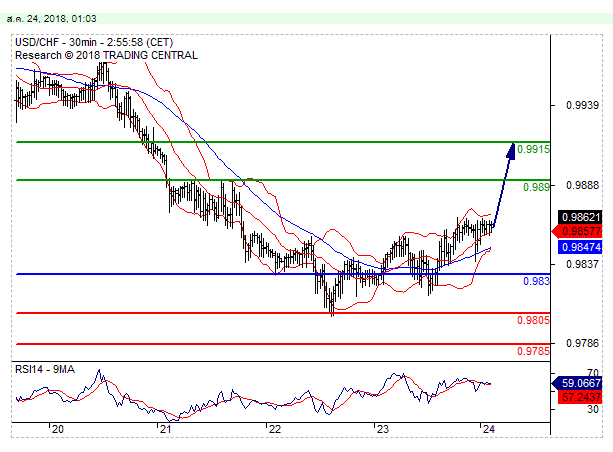The height and width of the screenshot is (452, 613).
Task: Click the green 0.9915 resistance label
Action: [533, 149]
